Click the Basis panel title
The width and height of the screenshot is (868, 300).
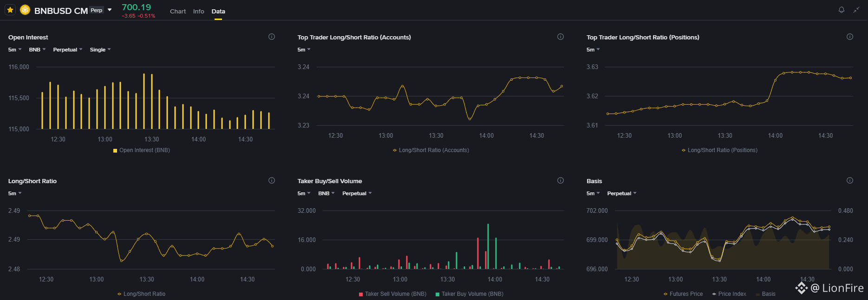[594, 181]
